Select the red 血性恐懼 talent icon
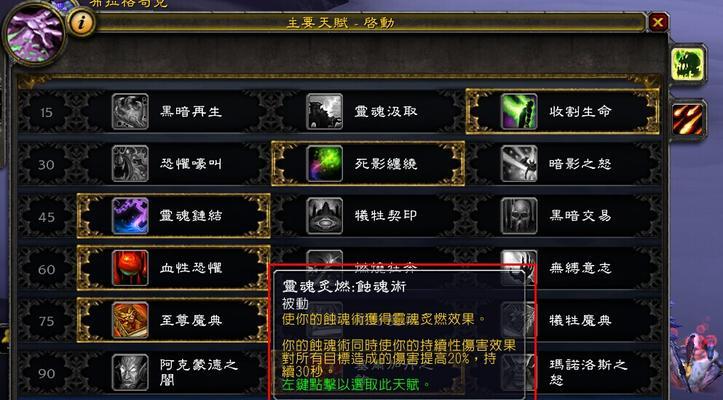The image size is (723, 400). pyautogui.click(x=130, y=268)
